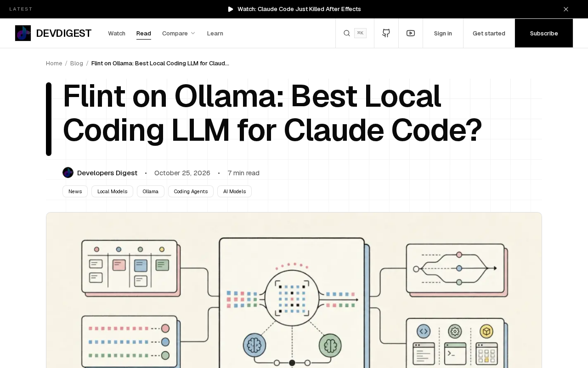
Task: Open the YouTube icon link
Action: coord(411,33)
